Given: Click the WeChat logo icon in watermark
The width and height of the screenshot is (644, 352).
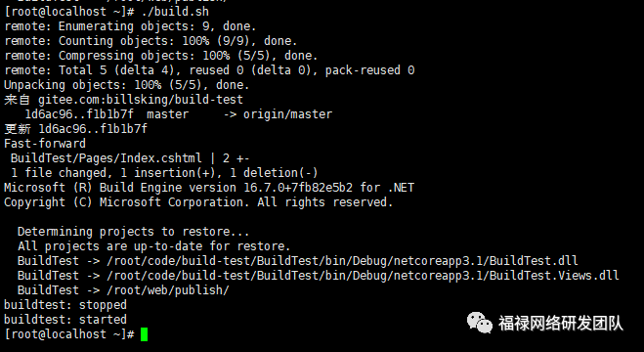Looking at the screenshot, I should (x=479, y=323).
